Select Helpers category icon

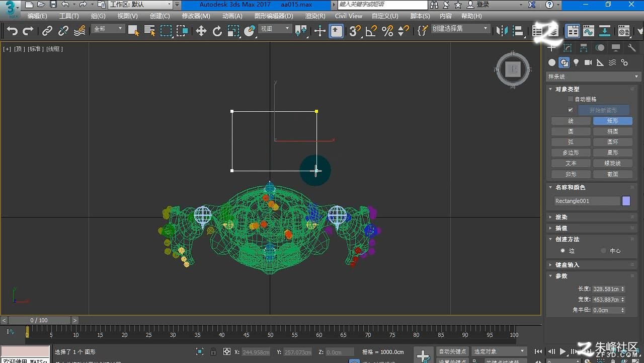[600, 62]
